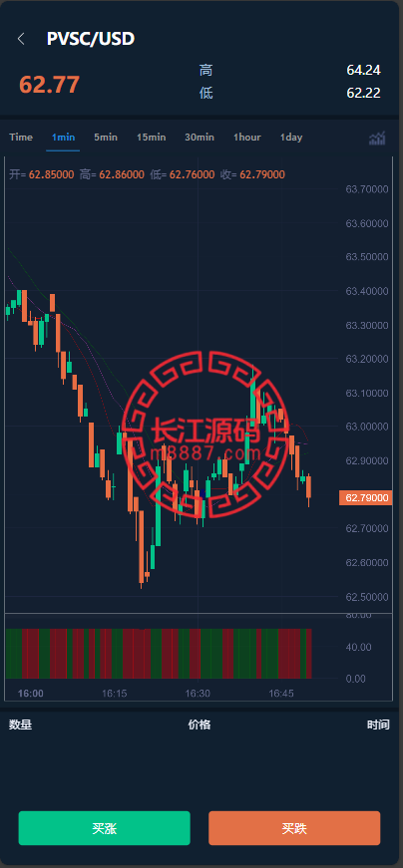Select the 15min interval tab

[x=152, y=138]
